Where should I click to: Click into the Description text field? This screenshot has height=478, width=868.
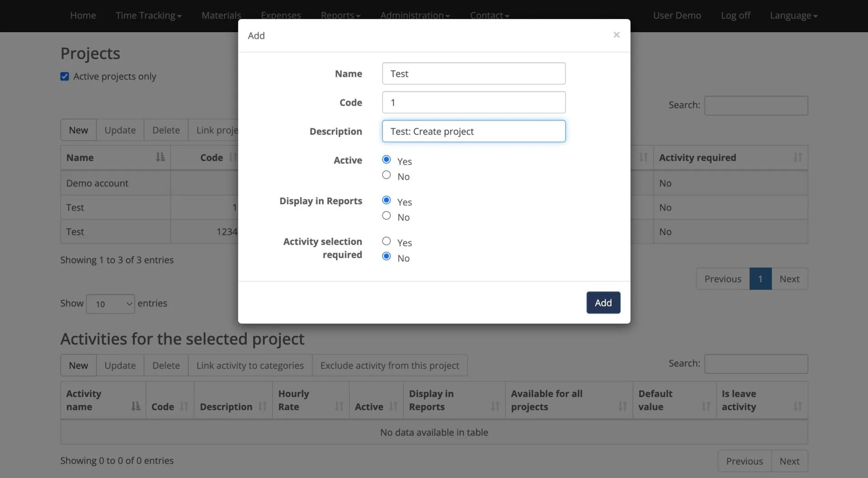point(473,131)
